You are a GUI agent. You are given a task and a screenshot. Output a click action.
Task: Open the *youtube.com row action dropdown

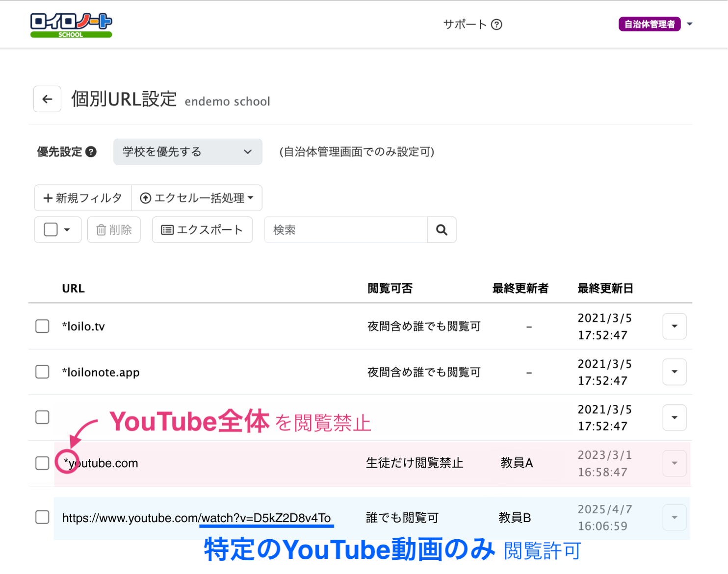pyautogui.click(x=675, y=463)
